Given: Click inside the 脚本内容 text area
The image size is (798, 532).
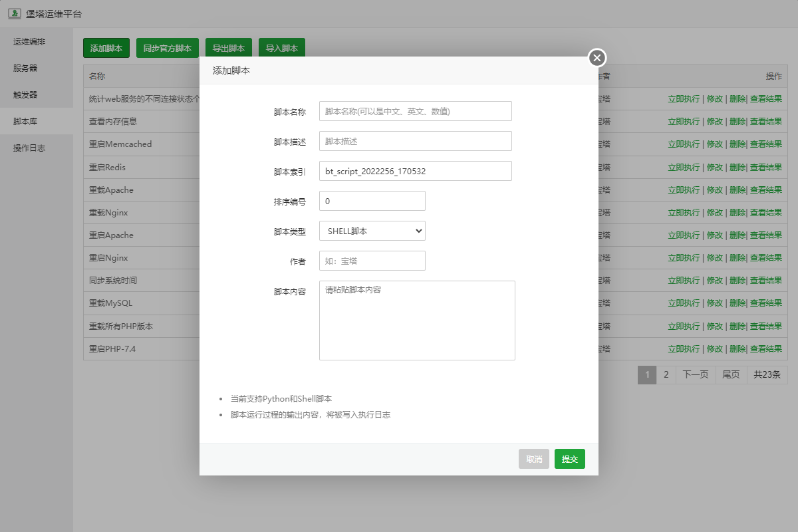Looking at the screenshot, I should tap(417, 321).
